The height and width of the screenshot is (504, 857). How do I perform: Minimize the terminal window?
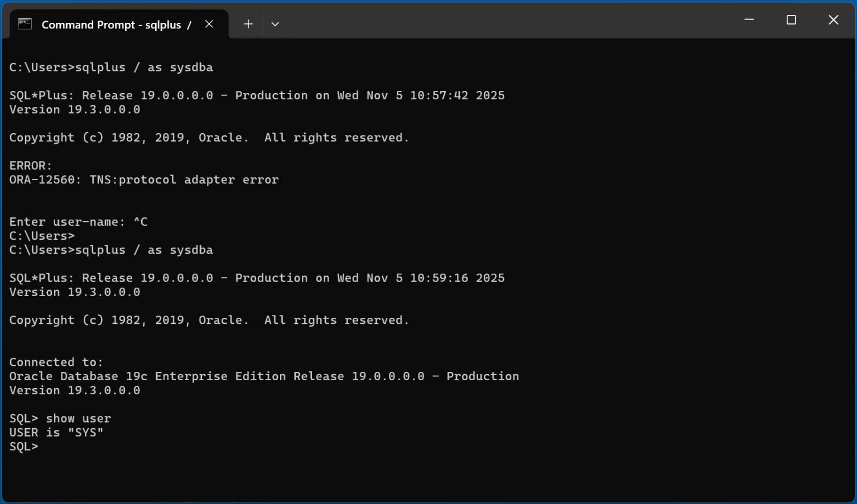click(x=748, y=20)
